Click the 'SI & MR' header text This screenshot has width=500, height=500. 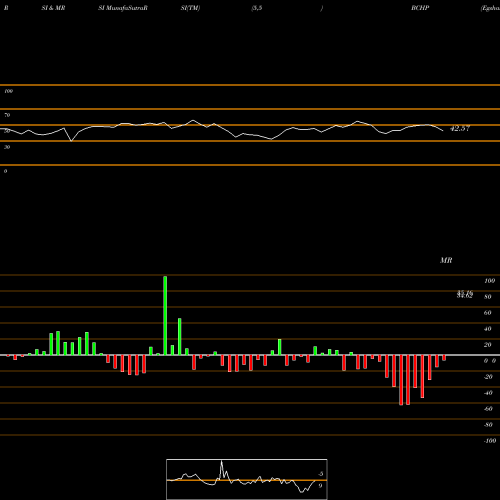pos(53,8)
